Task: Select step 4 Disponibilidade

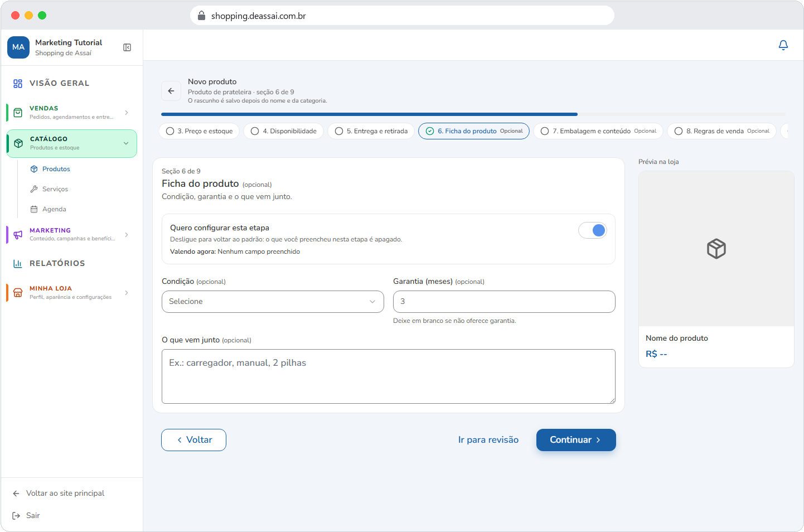Action: [283, 131]
